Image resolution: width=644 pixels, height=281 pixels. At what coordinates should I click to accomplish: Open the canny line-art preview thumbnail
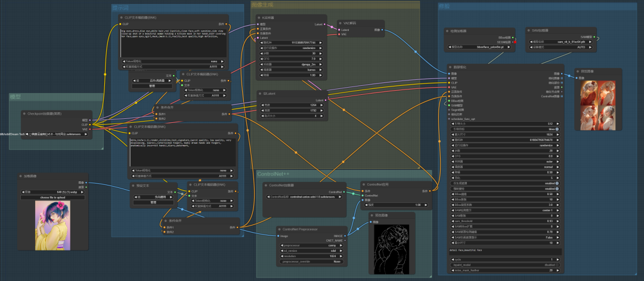pos(391,249)
